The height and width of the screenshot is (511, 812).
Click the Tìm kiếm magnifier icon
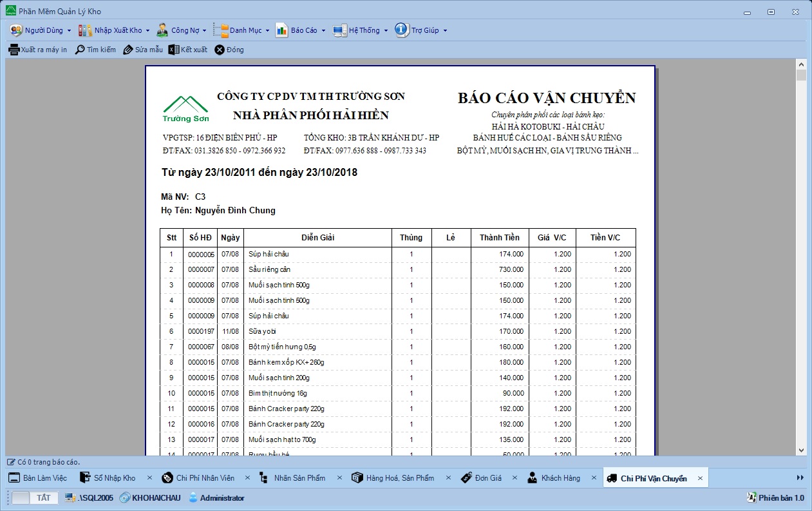click(x=80, y=50)
